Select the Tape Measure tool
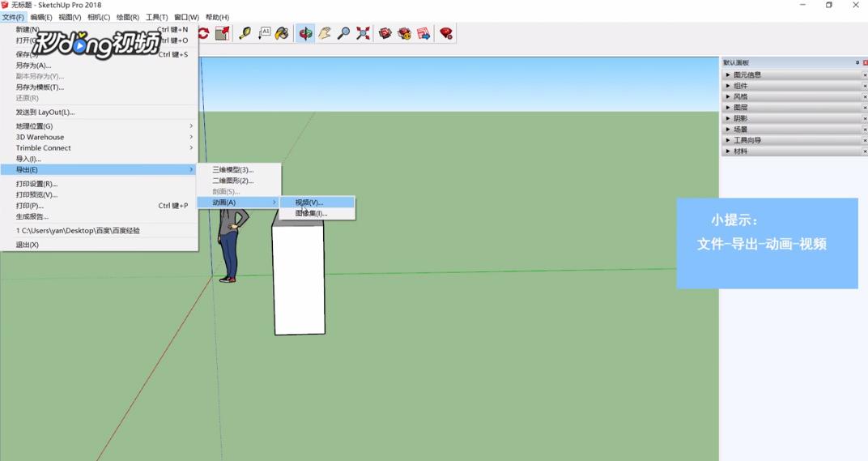Viewport: 868px width, 461px height. coord(245,33)
